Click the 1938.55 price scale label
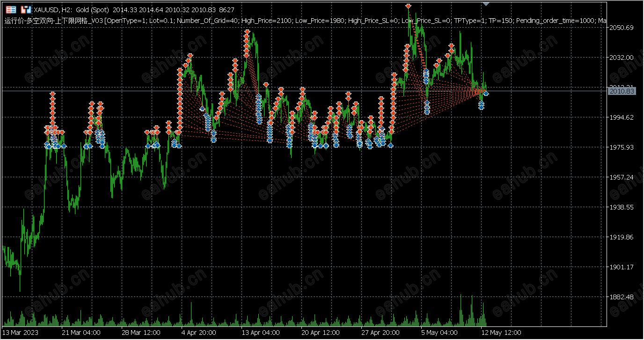 click(621, 207)
